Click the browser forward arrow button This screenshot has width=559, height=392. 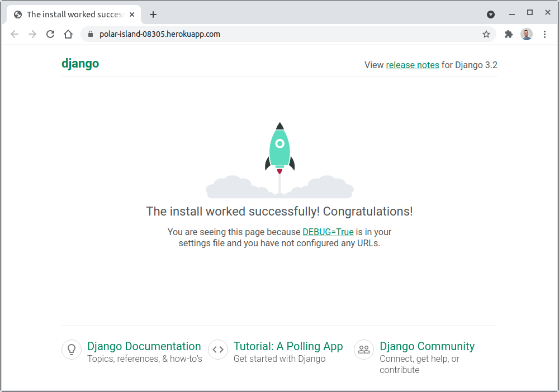(32, 34)
